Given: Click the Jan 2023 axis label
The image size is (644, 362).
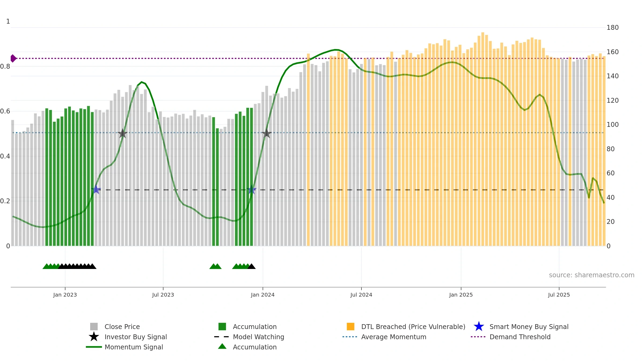Looking at the screenshot, I should pyautogui.click(x=65, y=295).
